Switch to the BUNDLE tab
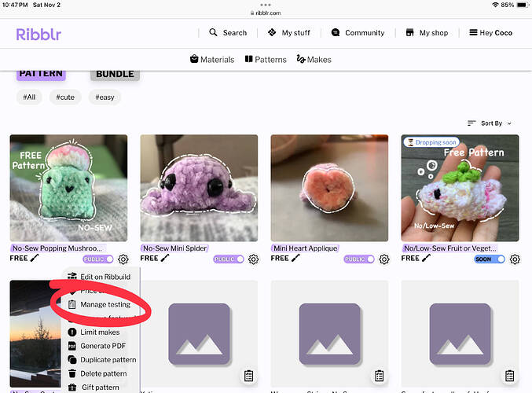 click(x=115, y=74)
